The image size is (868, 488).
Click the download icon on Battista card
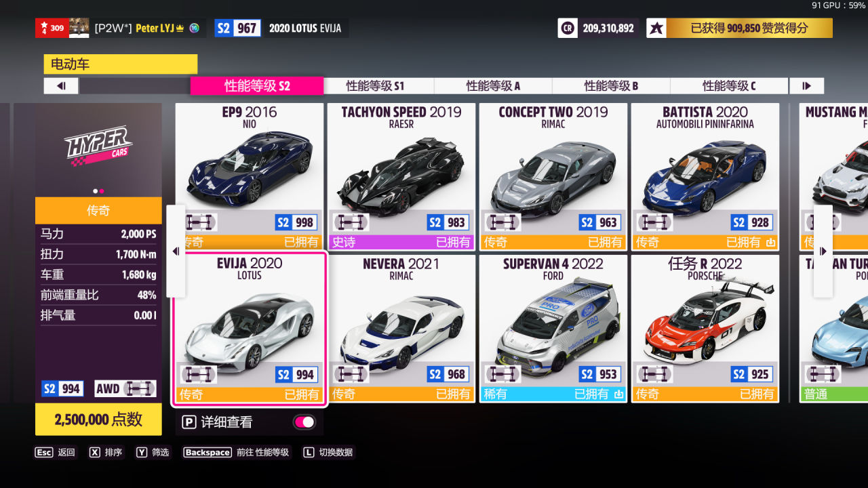click(770, 242)
